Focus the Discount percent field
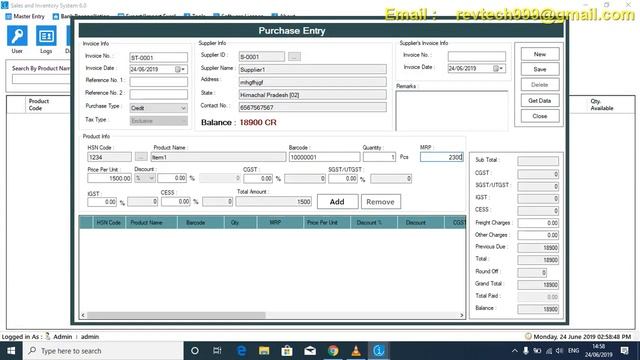Screen dimensions: 640x360 point(172,178)
